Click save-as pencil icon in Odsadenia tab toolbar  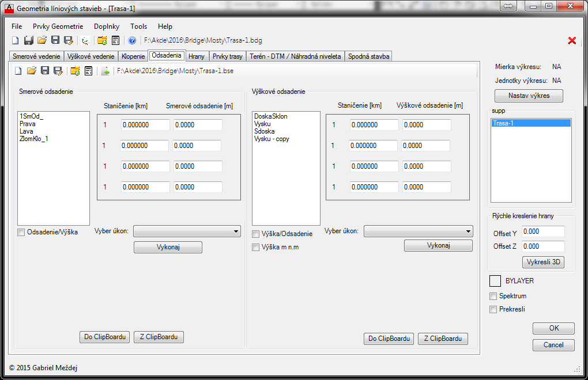click(x=58, y=71)
